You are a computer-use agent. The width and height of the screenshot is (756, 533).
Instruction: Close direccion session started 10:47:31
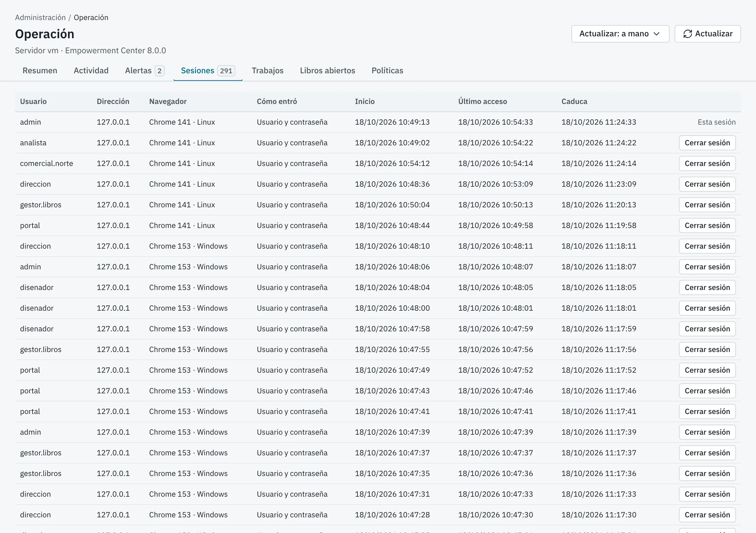click(x=707, y=494)
